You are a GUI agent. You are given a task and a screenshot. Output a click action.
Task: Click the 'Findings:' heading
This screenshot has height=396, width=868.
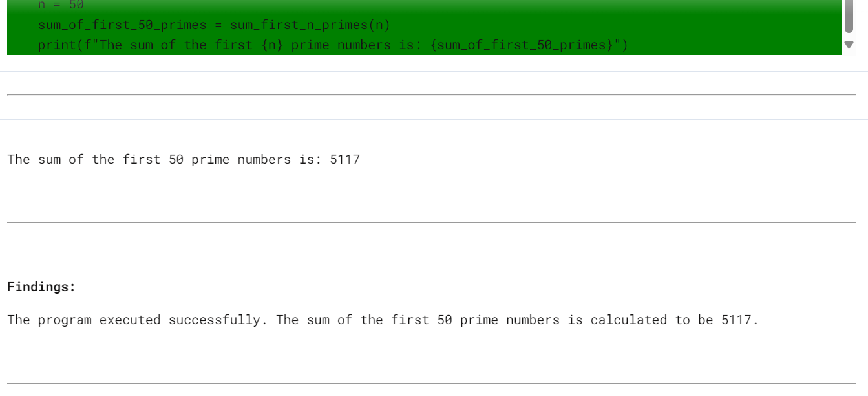41,287
